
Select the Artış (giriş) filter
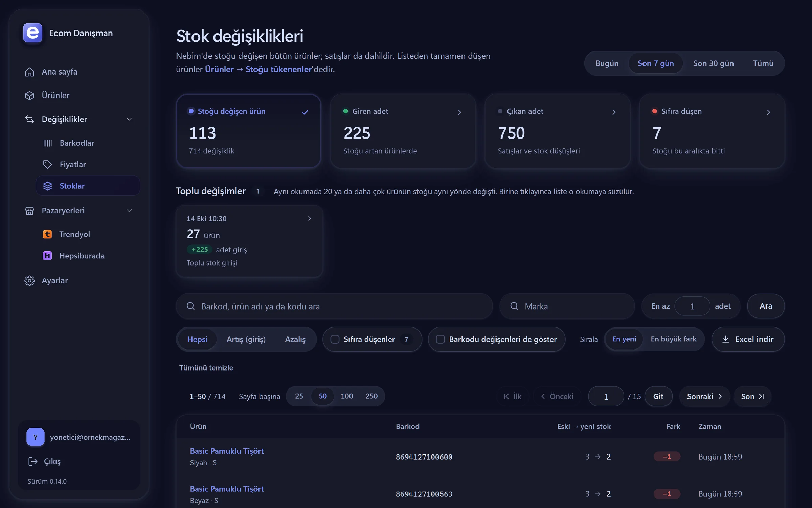(x=246, y=339)
